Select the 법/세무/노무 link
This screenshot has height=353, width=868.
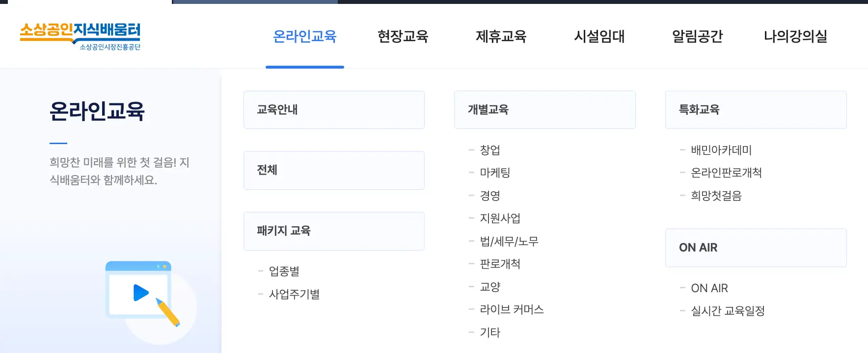click(510, 241)
